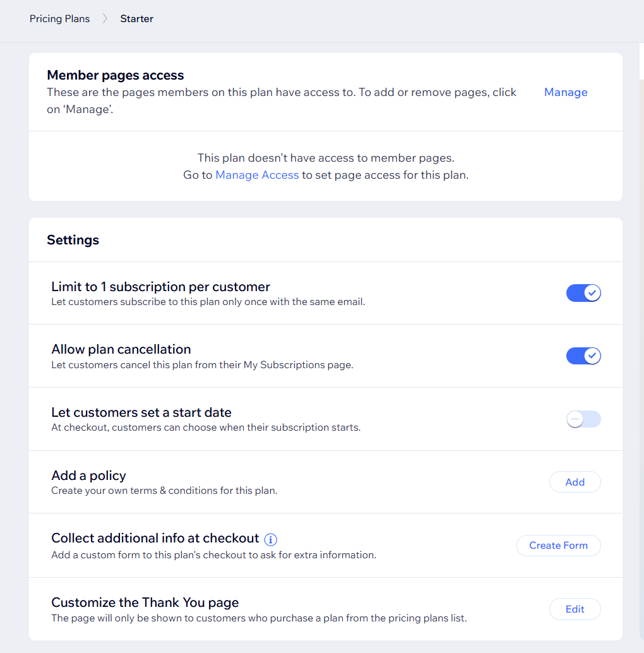The width and height of the screenshot is (644, 653).
Task: Open Manage for member pages access
Action: coord(566,92)
